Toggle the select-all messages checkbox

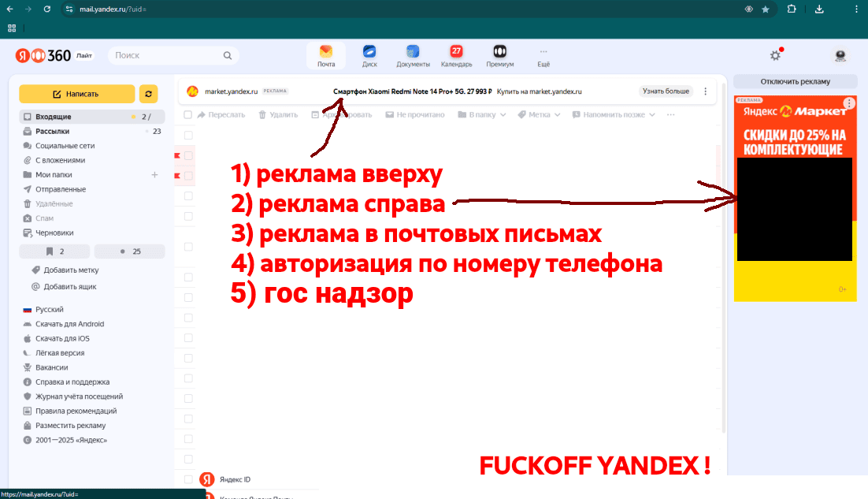[186, 114]
